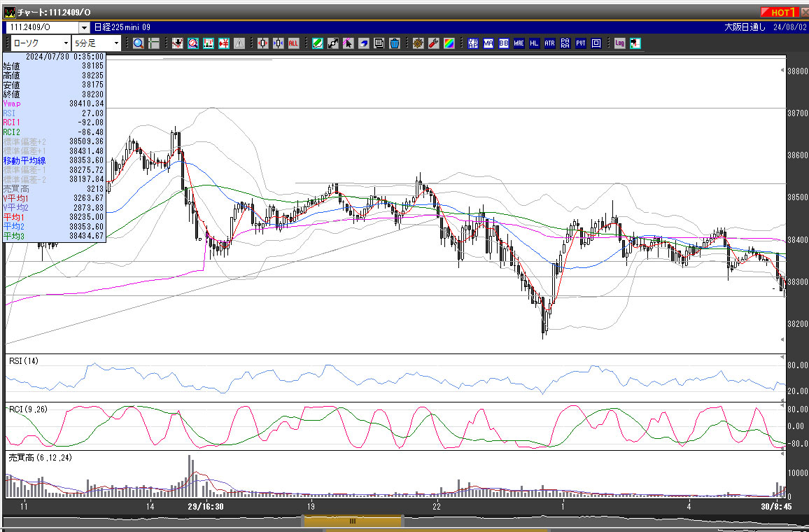Viewport: 809px width, 532px height.
Task: Click the red wrench tool icon
Action: click(433, 43)
